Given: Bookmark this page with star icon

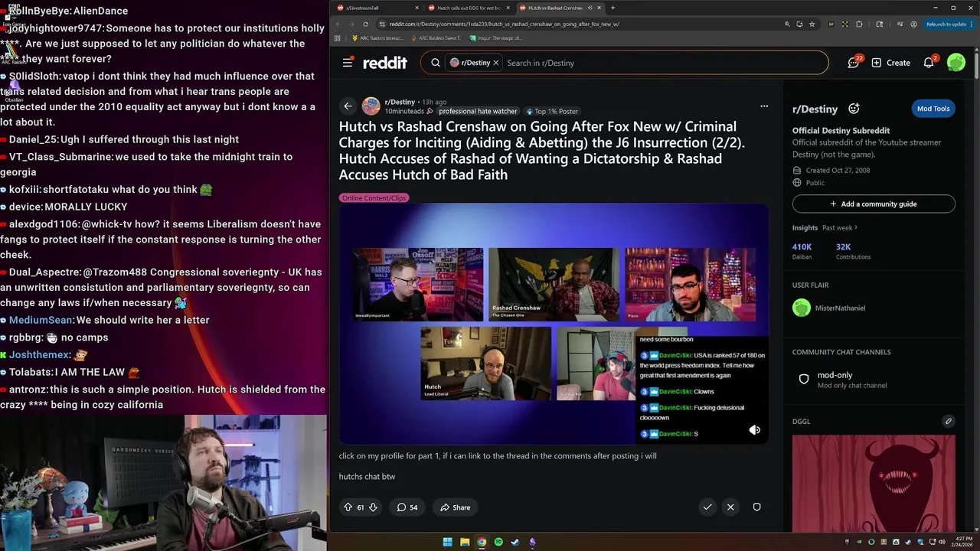Looking at the screenshot, I should coord(812,24).
